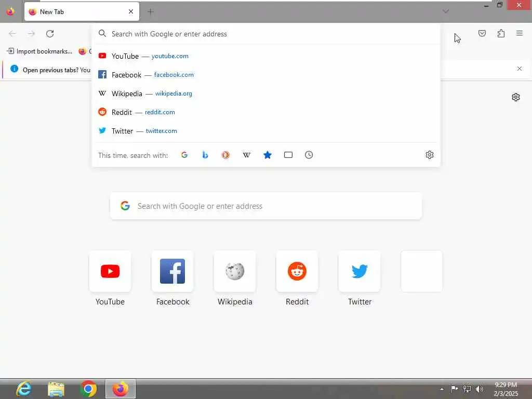Search in bookmarks star icon
This screenshot has height=399, width=532.
tap(268, 155)
